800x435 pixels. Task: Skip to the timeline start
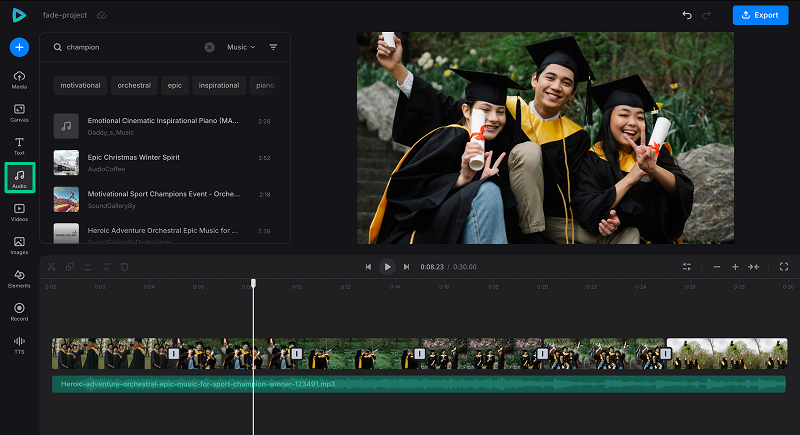[368, 267]
